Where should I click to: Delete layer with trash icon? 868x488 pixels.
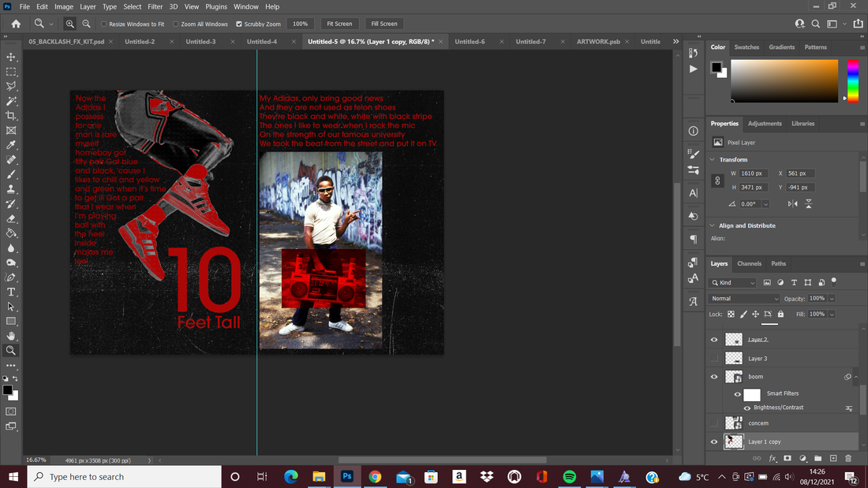tap(848, 458)
